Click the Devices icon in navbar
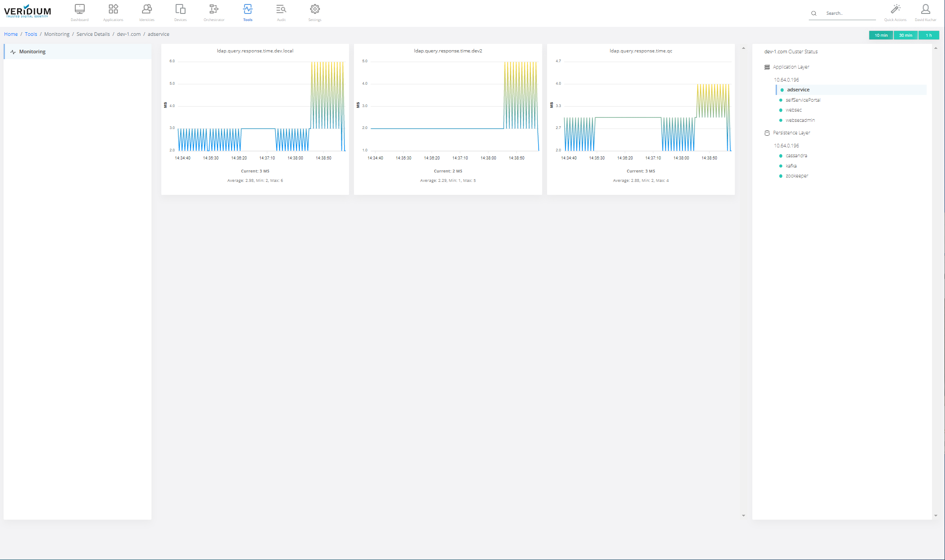 (180, 10)
